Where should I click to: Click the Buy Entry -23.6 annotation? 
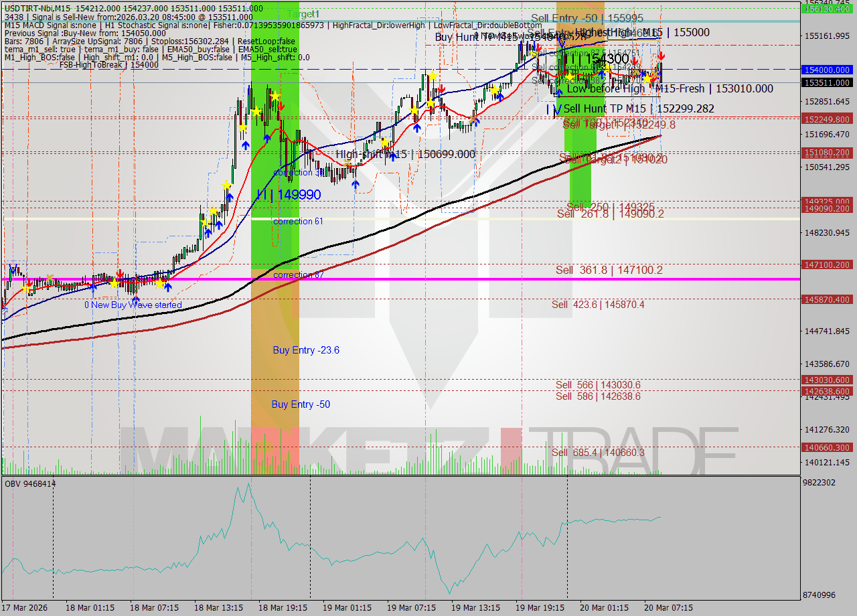pos(306,350)
